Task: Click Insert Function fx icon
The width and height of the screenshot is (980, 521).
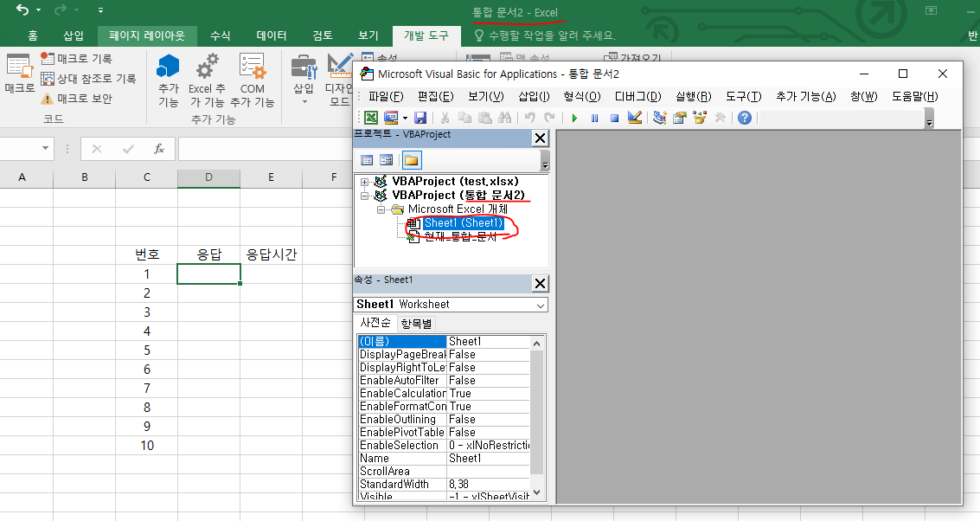Action: tap(159, 149)
